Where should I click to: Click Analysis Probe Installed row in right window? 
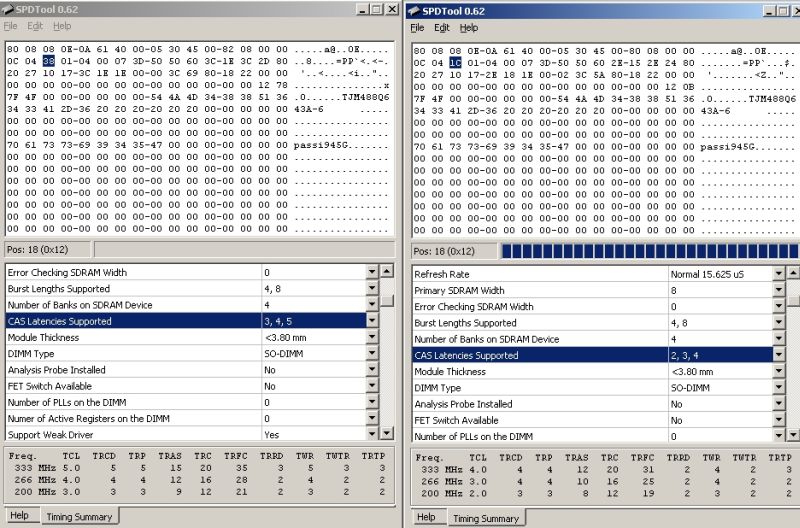(x=592, y=404)
